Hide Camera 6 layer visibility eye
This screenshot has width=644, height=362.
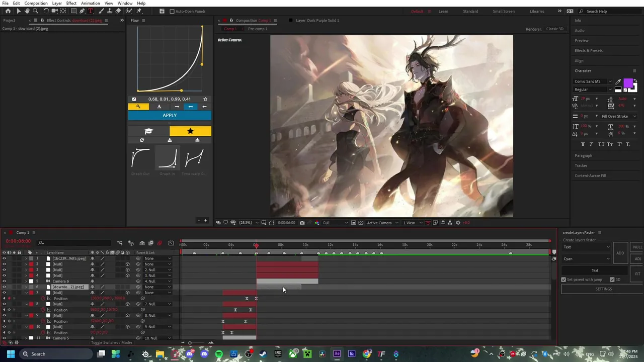coord(5,281)
